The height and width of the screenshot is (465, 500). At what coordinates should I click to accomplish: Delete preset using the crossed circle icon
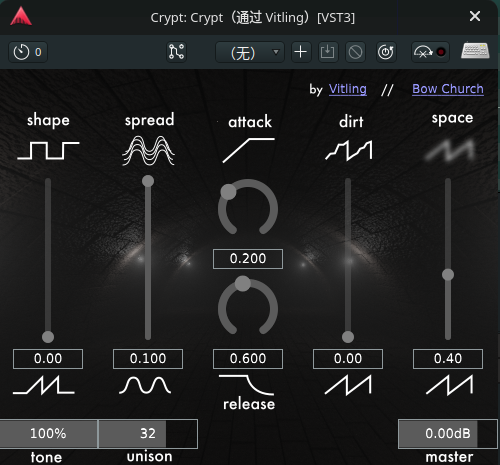pos(355,52)
